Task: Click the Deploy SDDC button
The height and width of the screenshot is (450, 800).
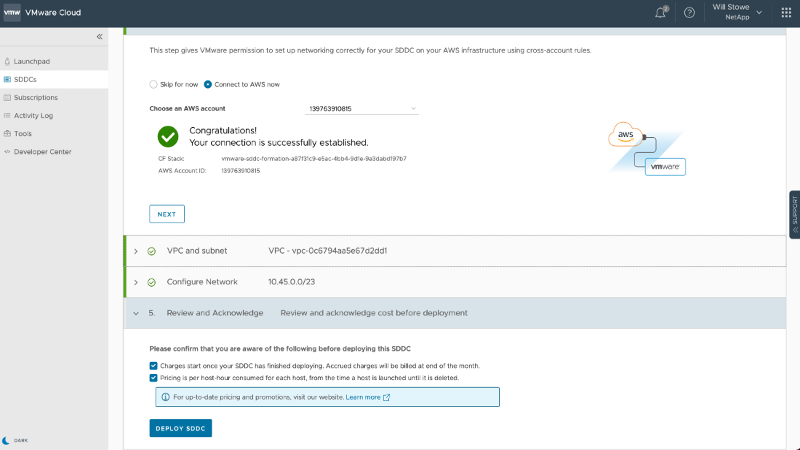Action: (181, 428)
